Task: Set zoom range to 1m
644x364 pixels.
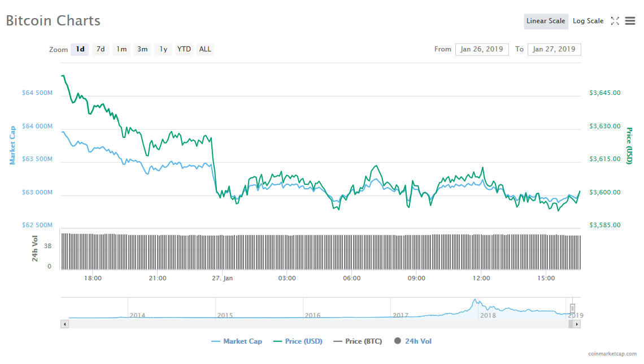Action: pyautogui.click(x=121, y=49)
